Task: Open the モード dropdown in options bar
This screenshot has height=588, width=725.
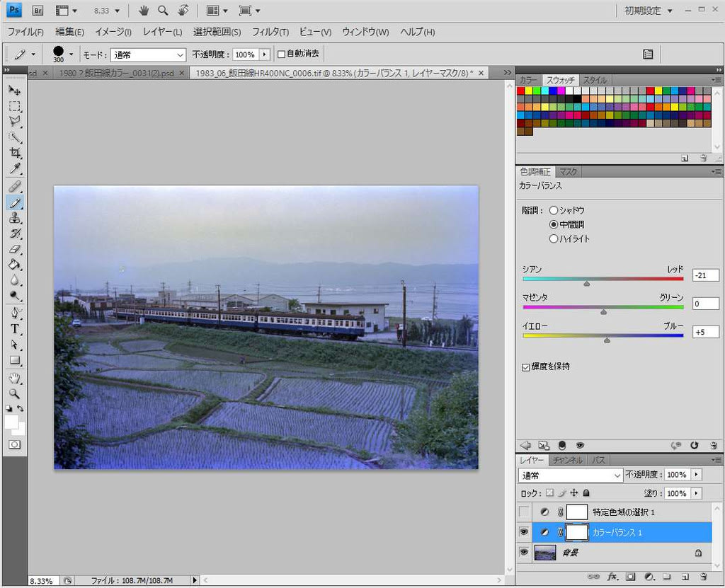Action: (148, 54)
